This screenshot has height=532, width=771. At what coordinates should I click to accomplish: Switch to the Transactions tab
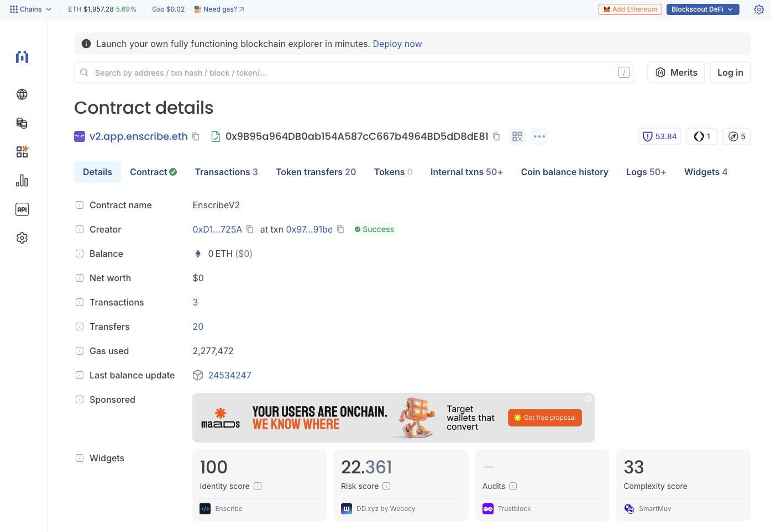click(226, 172)
